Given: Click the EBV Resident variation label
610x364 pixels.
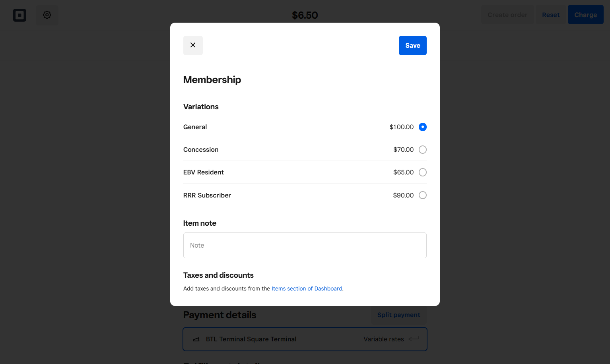Looking at the screenshot, I should [x=204, y=172].
